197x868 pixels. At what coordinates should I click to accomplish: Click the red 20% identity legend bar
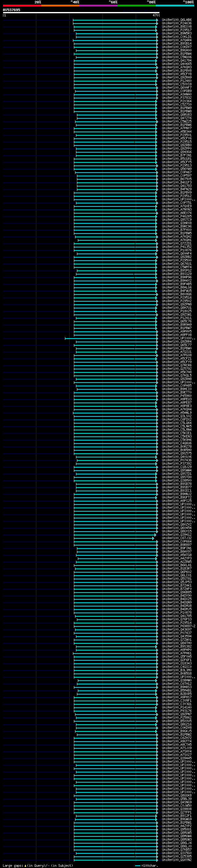[x=22, y=6]
